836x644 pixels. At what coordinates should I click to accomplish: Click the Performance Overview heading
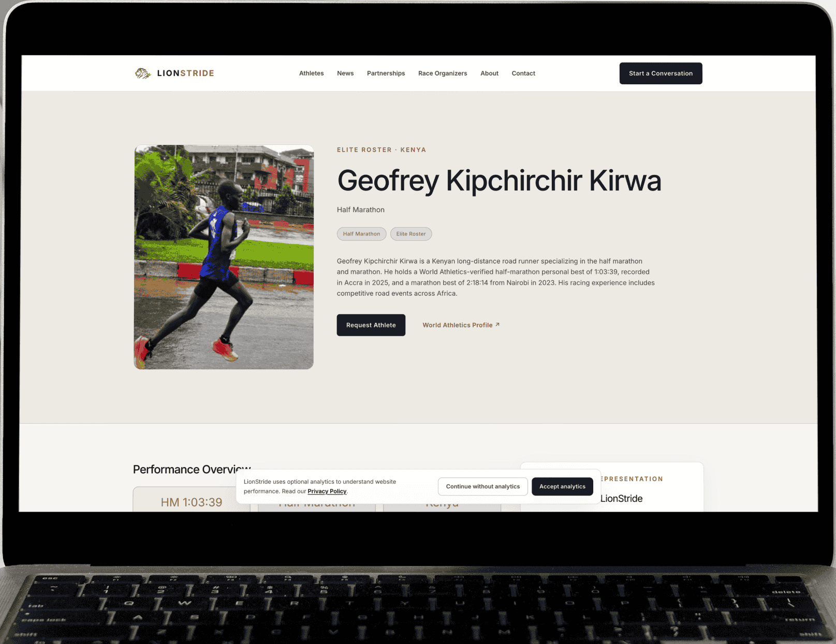tap(192, 469)
